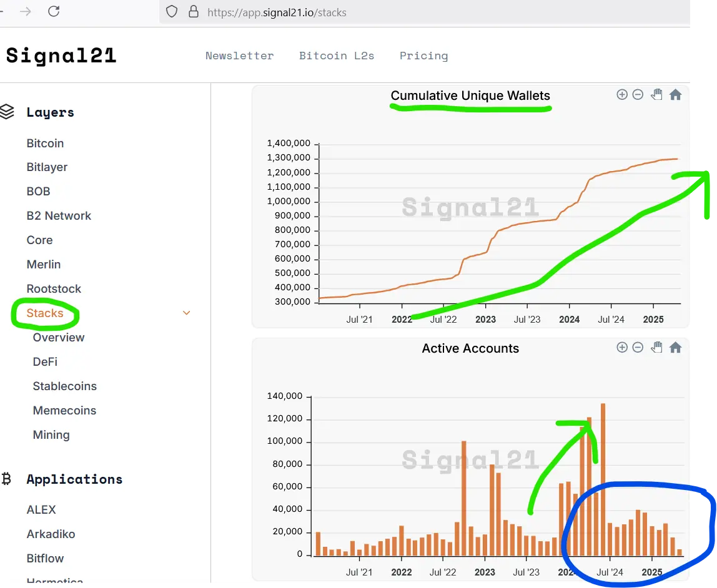Go forward using the browser arrow
The width and height of the screenshot is (717, 588).
pos(26,11)
